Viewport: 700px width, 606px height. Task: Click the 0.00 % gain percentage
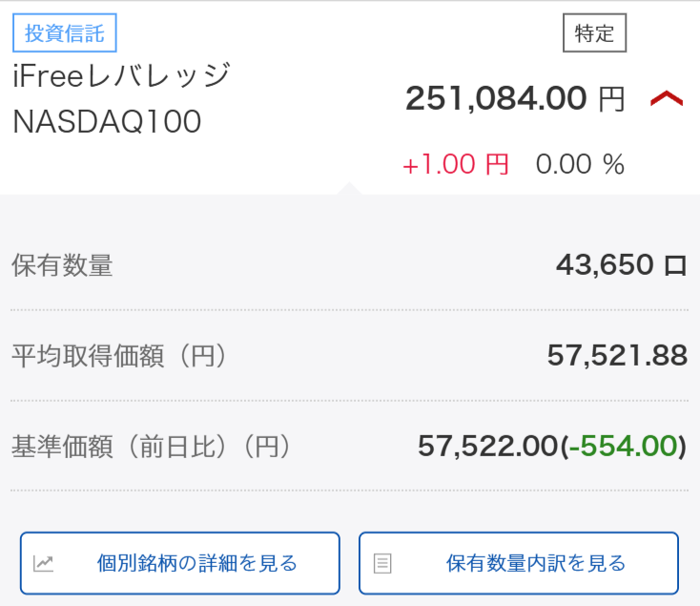[580, 164]
